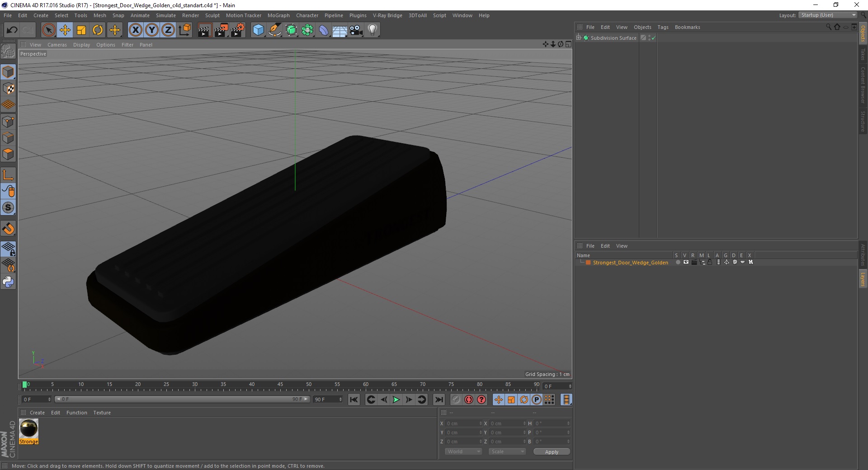Toggle viewport maximize icon

click(x=568, y=44)
